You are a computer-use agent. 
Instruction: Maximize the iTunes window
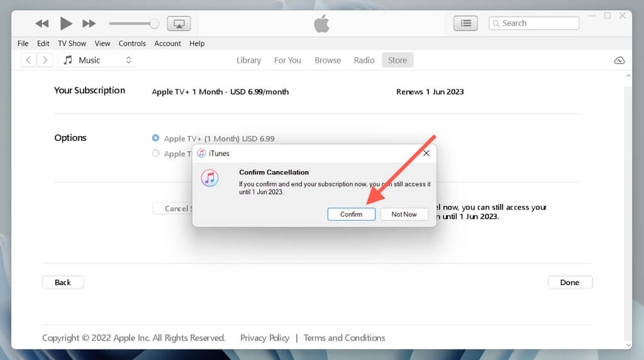(x=608, y=16)
